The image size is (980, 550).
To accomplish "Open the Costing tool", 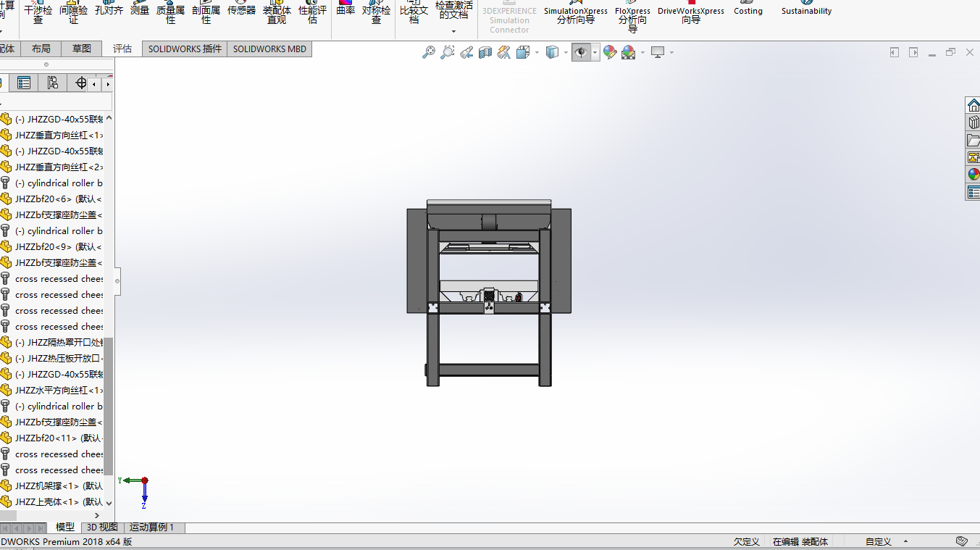I will pyautogui.click(x=748, y=9).
